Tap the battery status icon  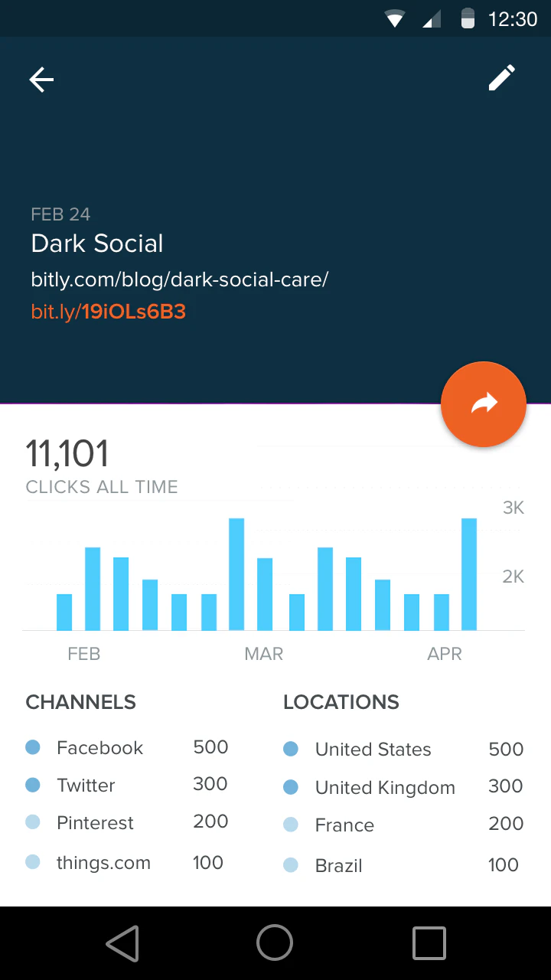(467, 18)
